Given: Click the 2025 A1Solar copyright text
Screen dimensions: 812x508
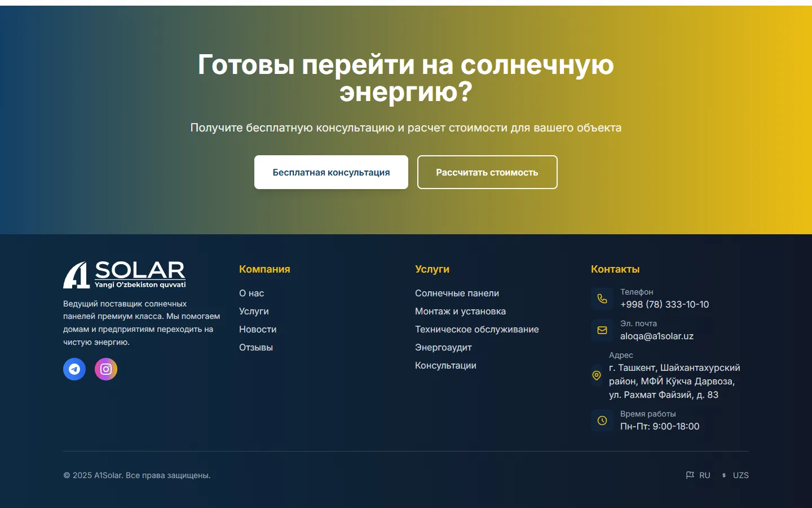Looking at the screenshot, I should coord(137,475).
